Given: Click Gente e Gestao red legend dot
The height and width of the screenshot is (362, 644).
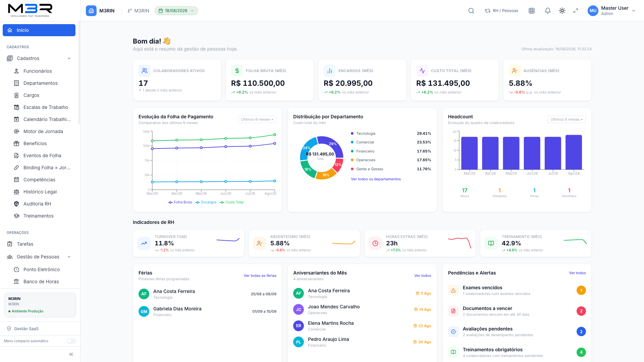Looking at the screenshot, I should point(352,169).
